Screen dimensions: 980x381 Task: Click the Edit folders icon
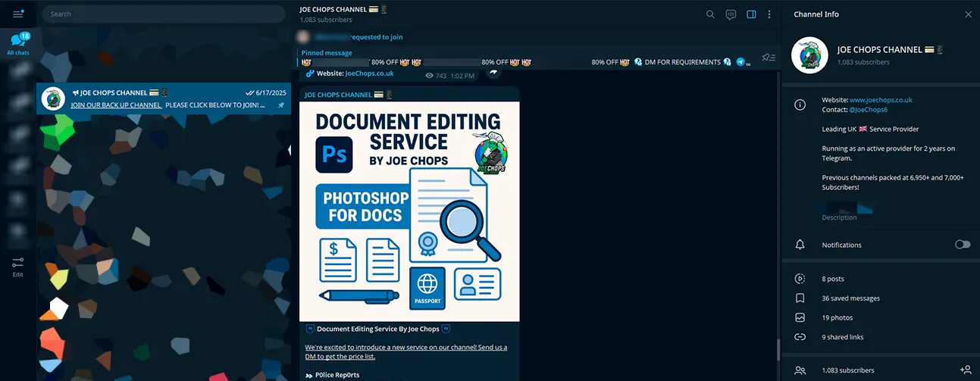point(18,266)
